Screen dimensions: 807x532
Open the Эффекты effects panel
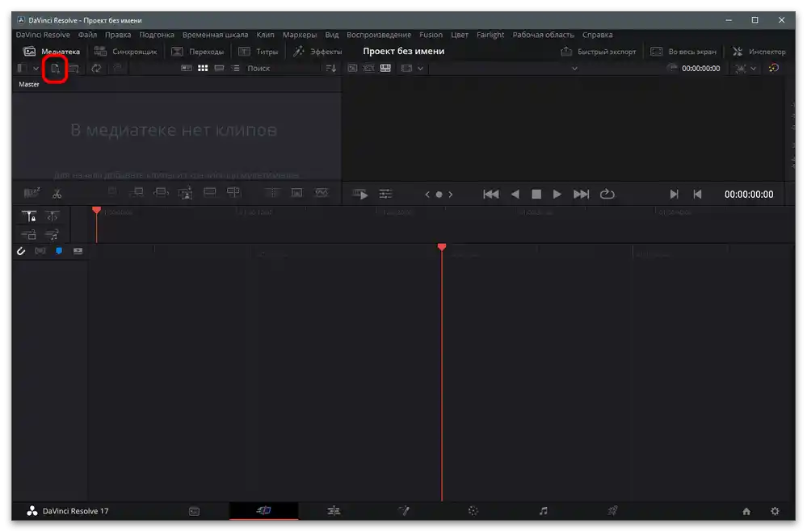(x=317, y=52)
